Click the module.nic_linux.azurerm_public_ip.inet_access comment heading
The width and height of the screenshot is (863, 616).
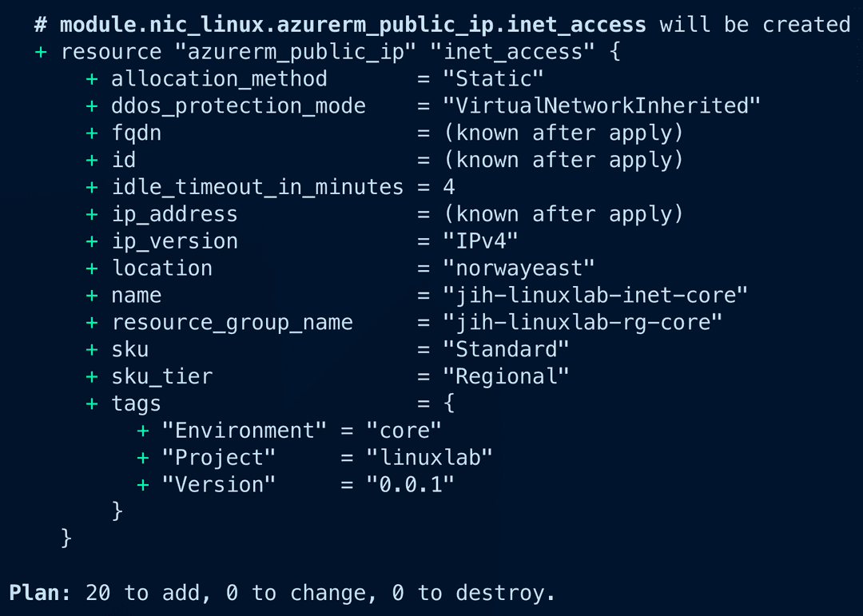click(x=352, y=25)
